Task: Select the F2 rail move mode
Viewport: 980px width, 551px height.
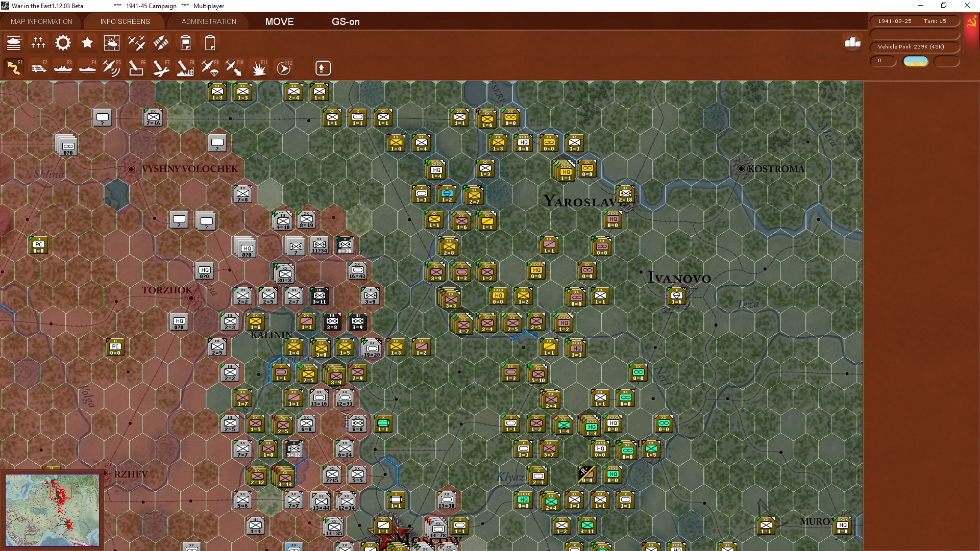Action: (38, 68)
